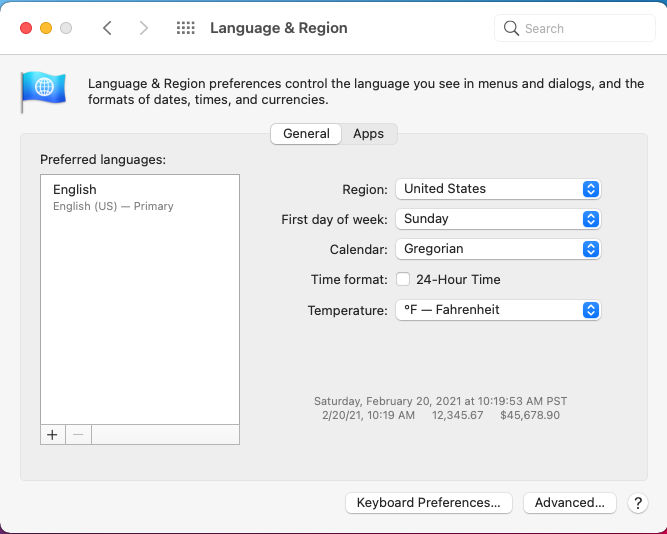Viewport: 667px width, 534px height.
Task: Switch to the Apps tab
Action: (368, 134)
